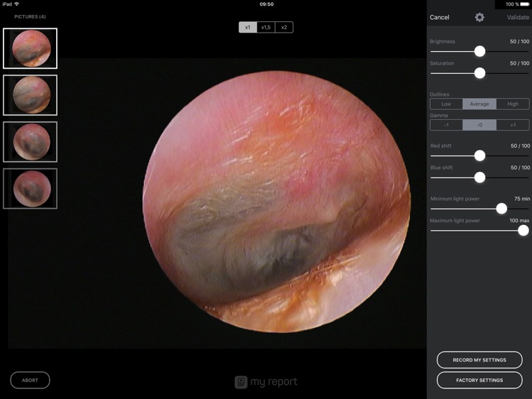Select High outlines option
The image size is (532, 399).
[513, 104]
